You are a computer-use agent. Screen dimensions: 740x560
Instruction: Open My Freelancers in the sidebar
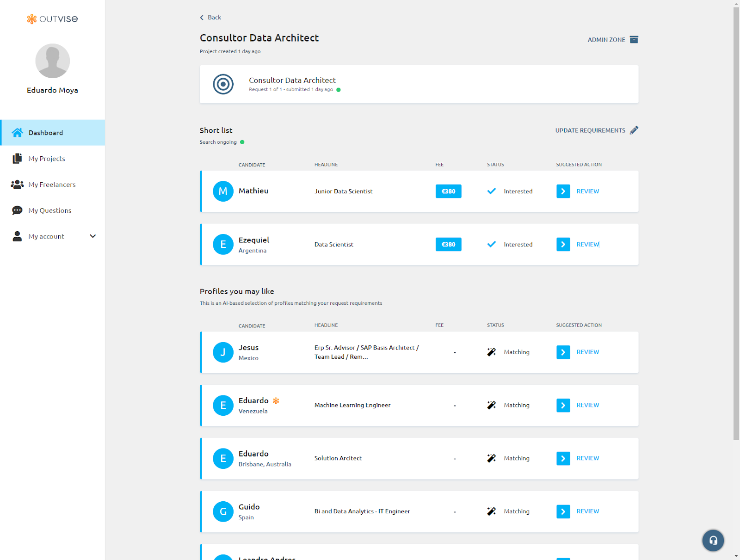click(52, 185)
